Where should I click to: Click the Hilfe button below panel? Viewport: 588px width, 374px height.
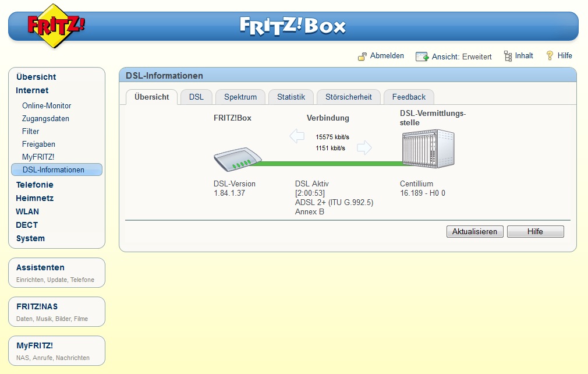pos(535,231)
